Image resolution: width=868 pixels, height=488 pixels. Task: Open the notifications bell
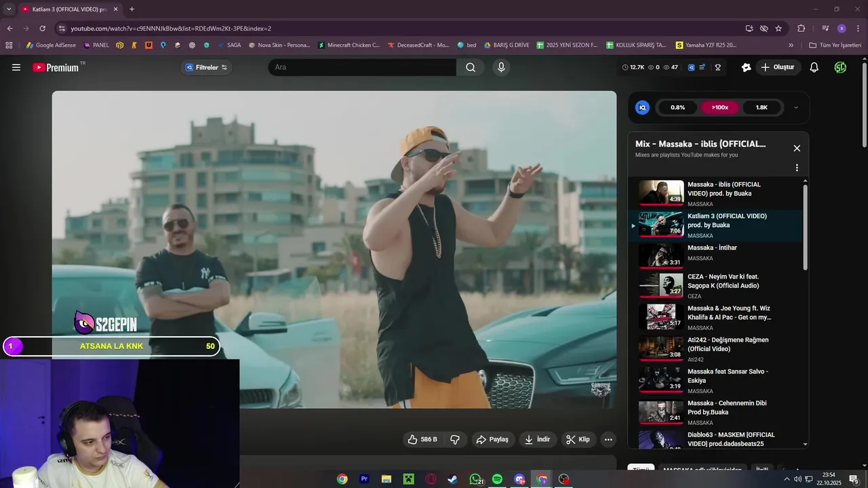(x=814, y=67)
